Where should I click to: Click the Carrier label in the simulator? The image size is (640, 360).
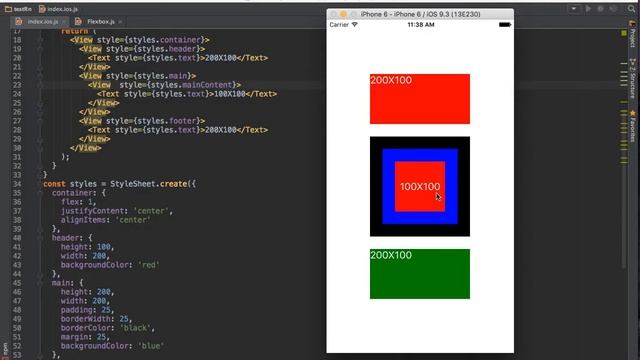[339, 24]
